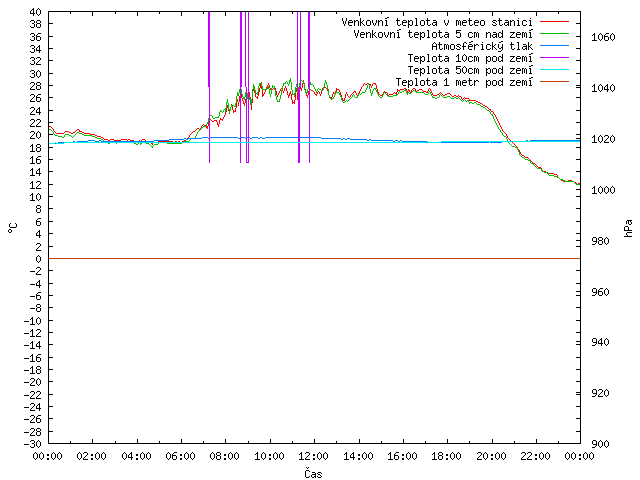Image resolution: width=640 pixels, height=480 pixels.
Task: Click the brown legend line sample
Action: 554,82
